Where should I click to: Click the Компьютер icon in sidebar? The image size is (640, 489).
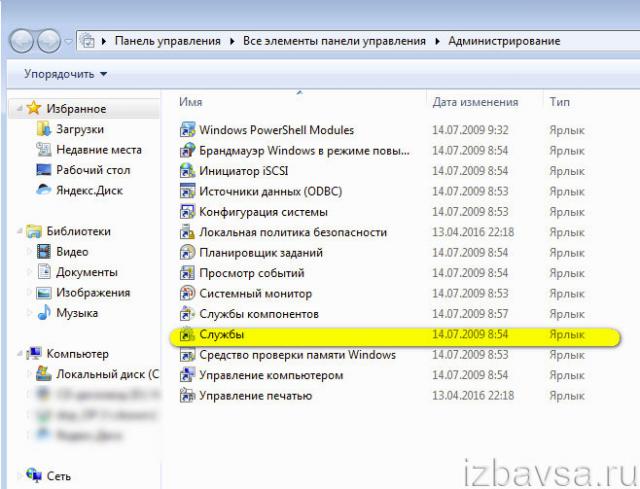pyautogui.click(x=34, y=353)
